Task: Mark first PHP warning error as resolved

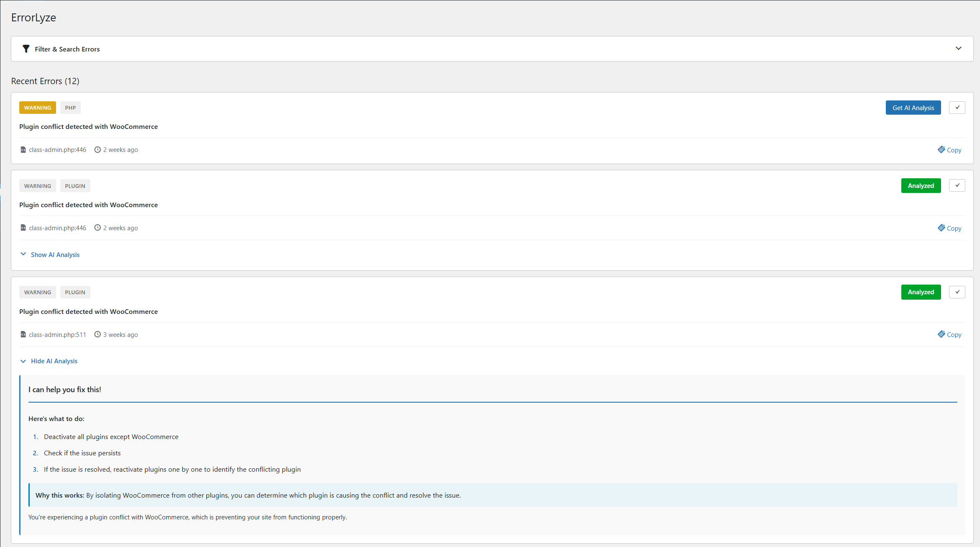Action: 957,108
